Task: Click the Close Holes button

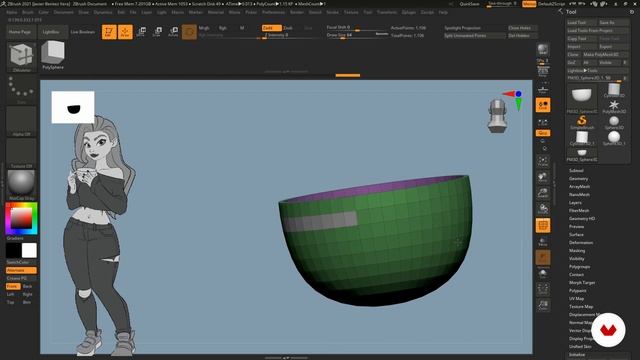Action: tap(522, 28)
